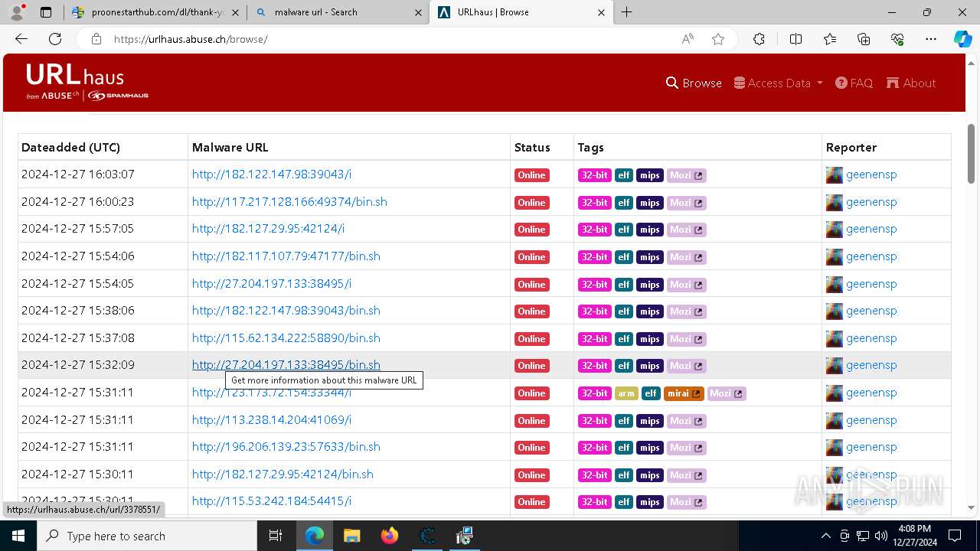Reload the page with refresh icon
This screenshot has height=551, width=980.
click(x=55, y=39)
